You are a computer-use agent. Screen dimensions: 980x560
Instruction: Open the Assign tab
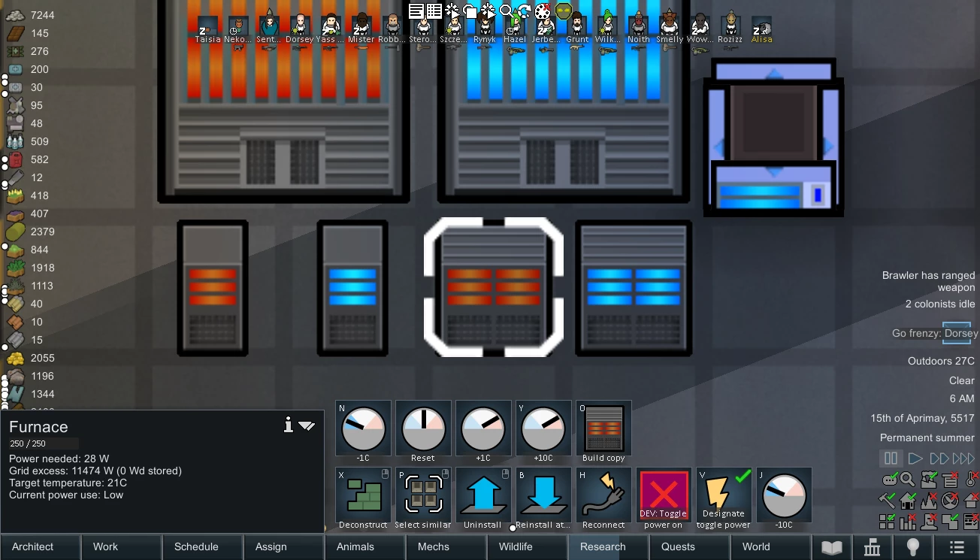pos(284,547)
